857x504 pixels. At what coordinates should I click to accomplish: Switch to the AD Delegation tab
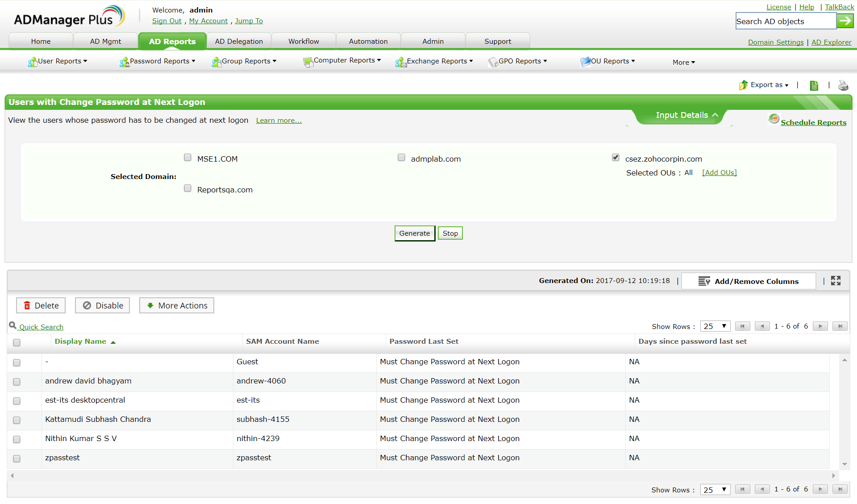(x=239, y=42)
